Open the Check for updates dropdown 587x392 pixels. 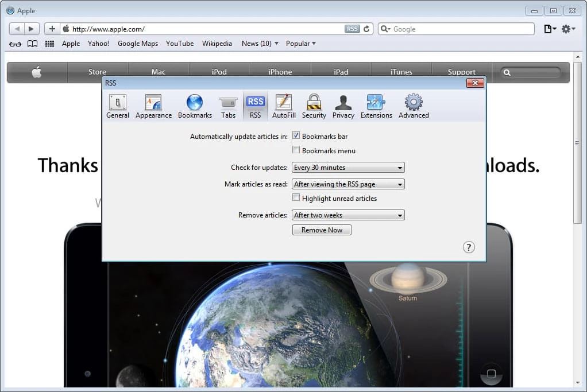(348, 168)
